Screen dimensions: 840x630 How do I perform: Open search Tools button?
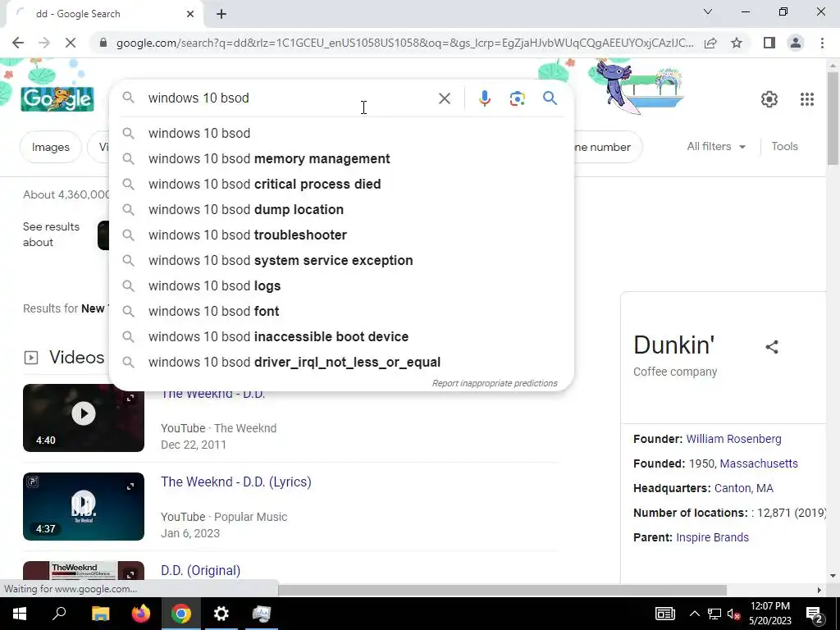click(784, 146)
